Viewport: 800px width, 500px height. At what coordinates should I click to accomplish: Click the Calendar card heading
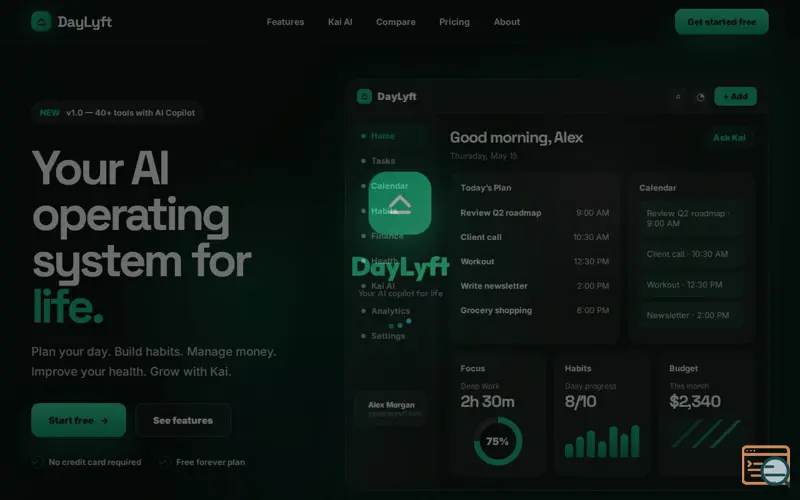[658, 188]
